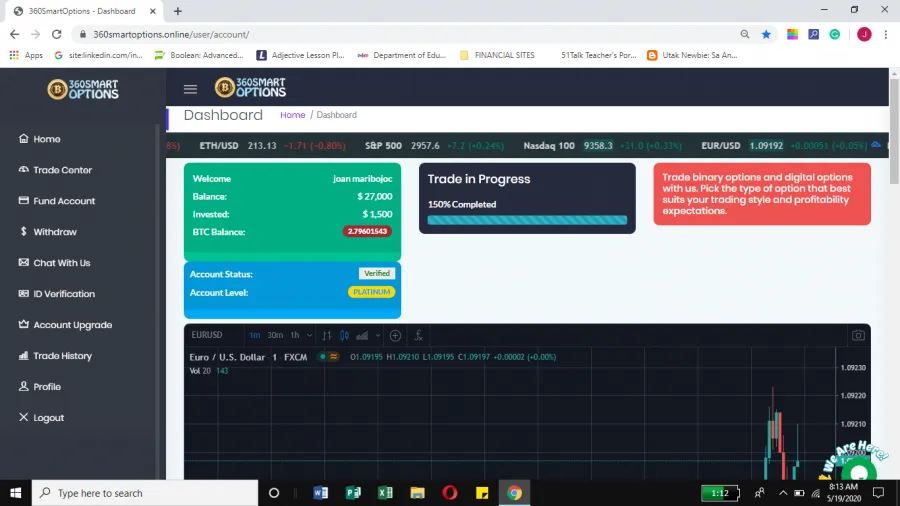Select the candlestick chart style icon

point(344,336)
